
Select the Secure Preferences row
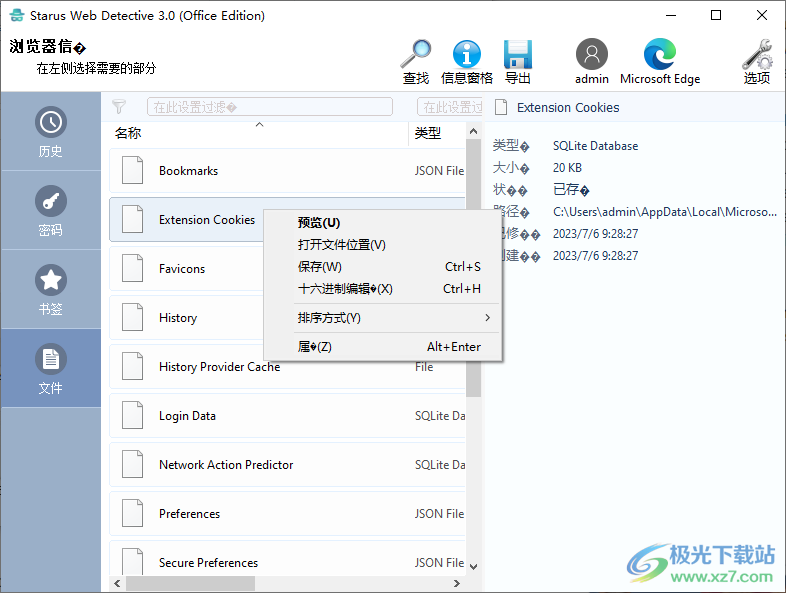(x=287, y=557)
